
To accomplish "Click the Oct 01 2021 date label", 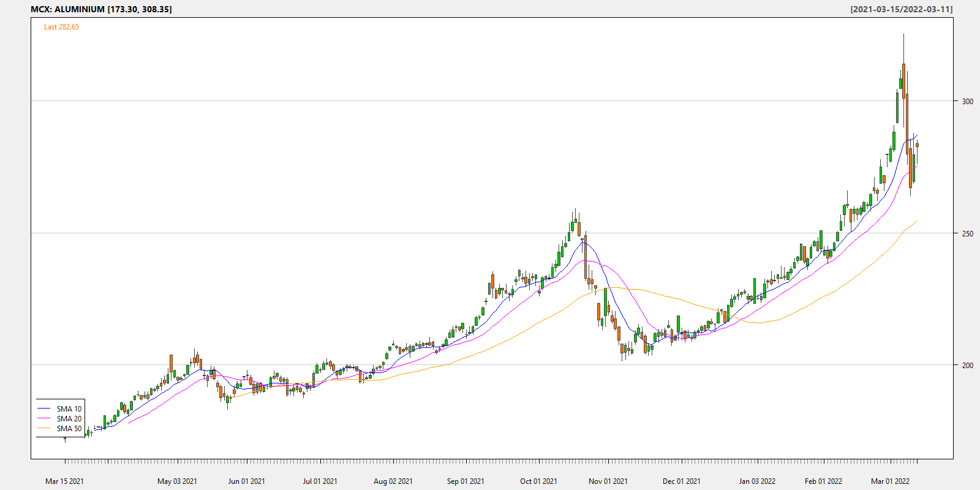I will tap(538, 481).
